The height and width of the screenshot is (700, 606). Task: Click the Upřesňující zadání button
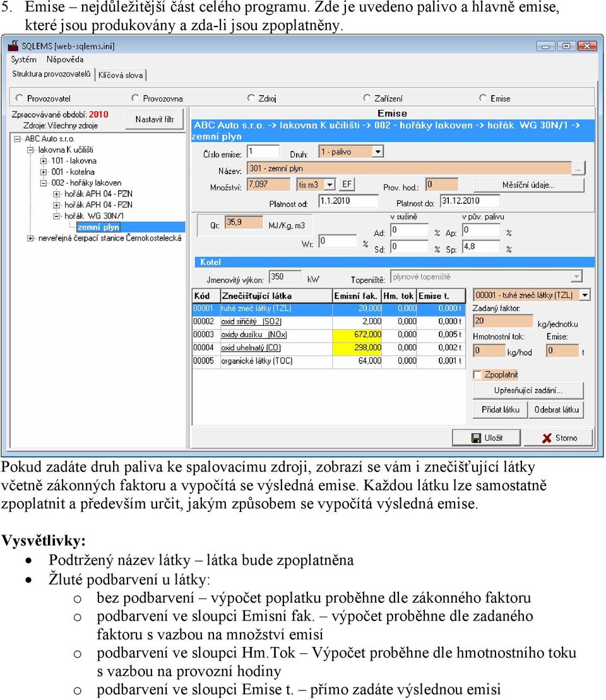[528, 390]
